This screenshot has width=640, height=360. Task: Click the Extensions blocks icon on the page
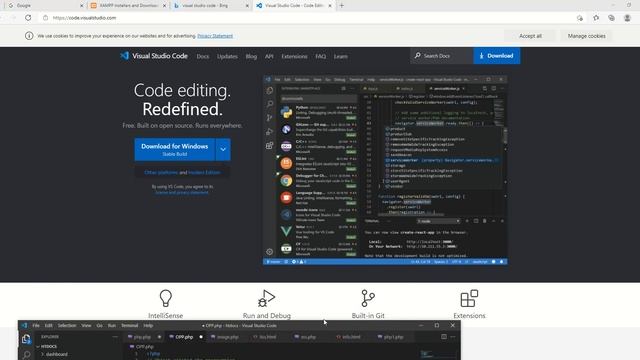point(469,298)
